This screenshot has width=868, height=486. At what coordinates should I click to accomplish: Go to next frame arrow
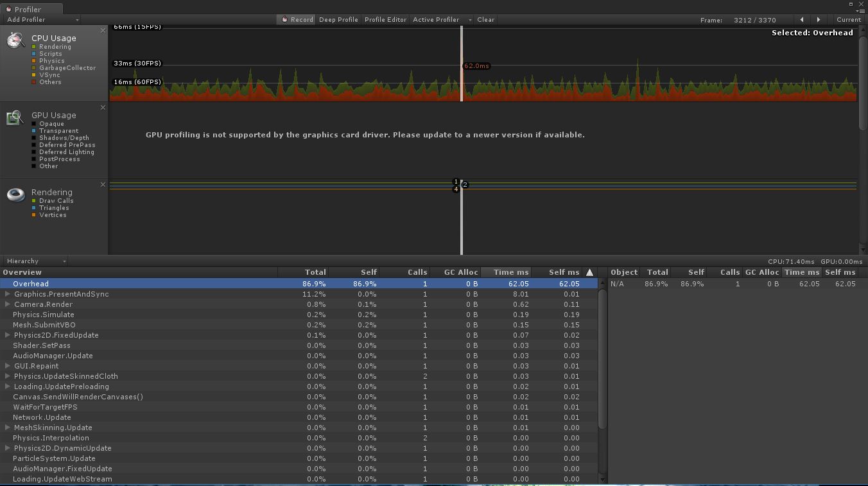(x=818, y=20)
